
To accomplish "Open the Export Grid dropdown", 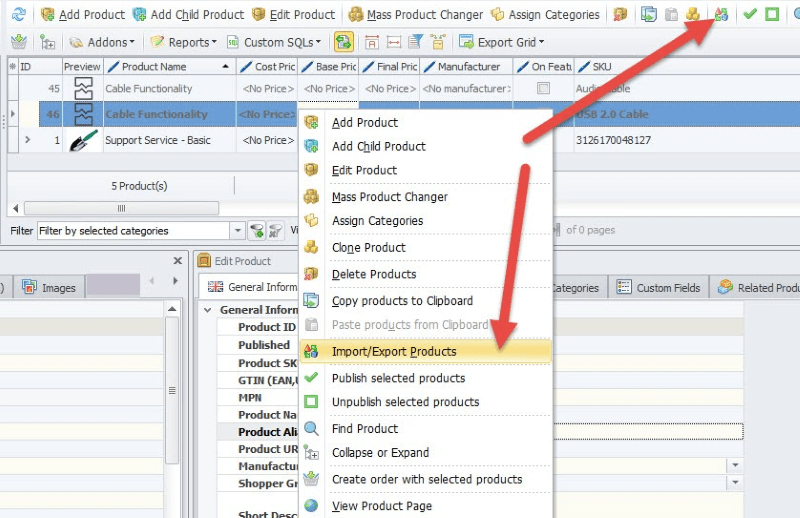I will [502, 42].
